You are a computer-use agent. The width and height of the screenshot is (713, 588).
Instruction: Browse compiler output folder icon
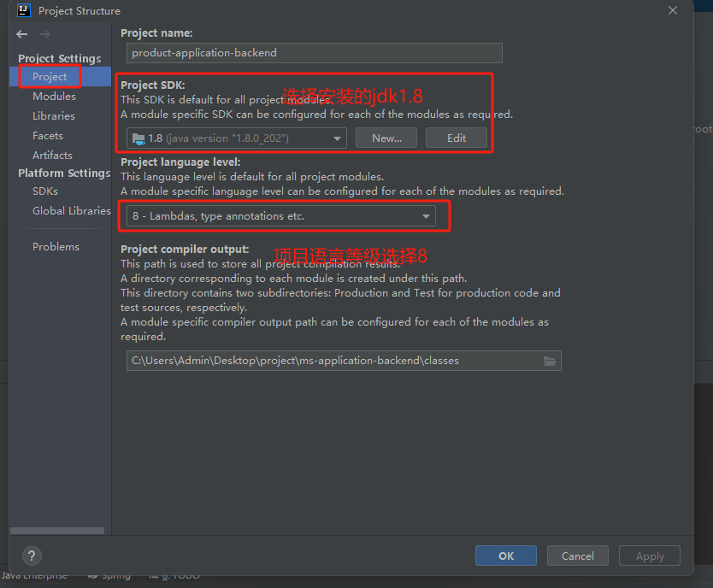[550, 361]
